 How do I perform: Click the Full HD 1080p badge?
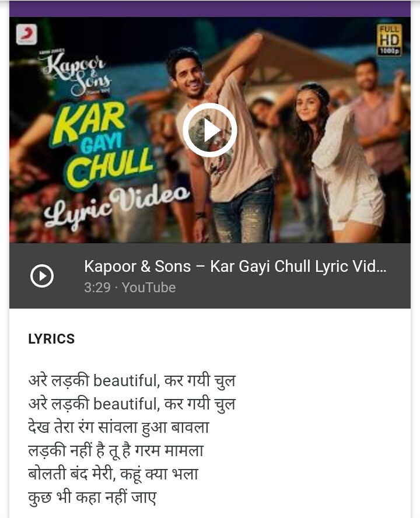[389, 40]
